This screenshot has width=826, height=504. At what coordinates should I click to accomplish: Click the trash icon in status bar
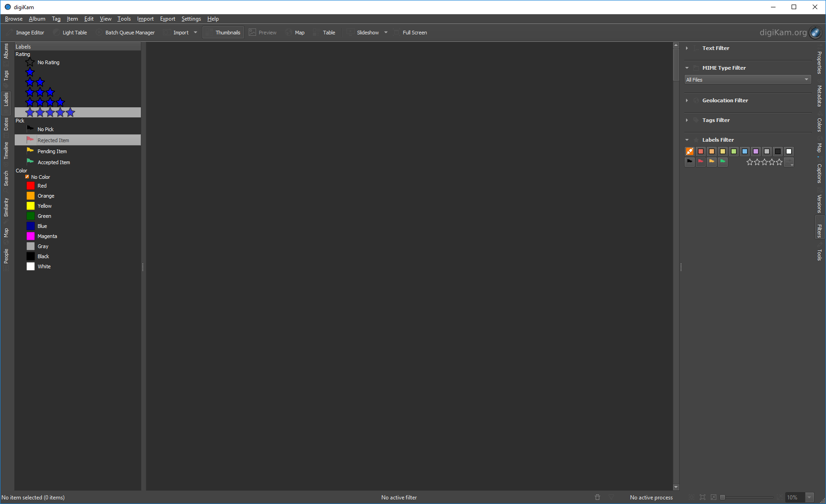pyautogui.click(x=597, y=497)
